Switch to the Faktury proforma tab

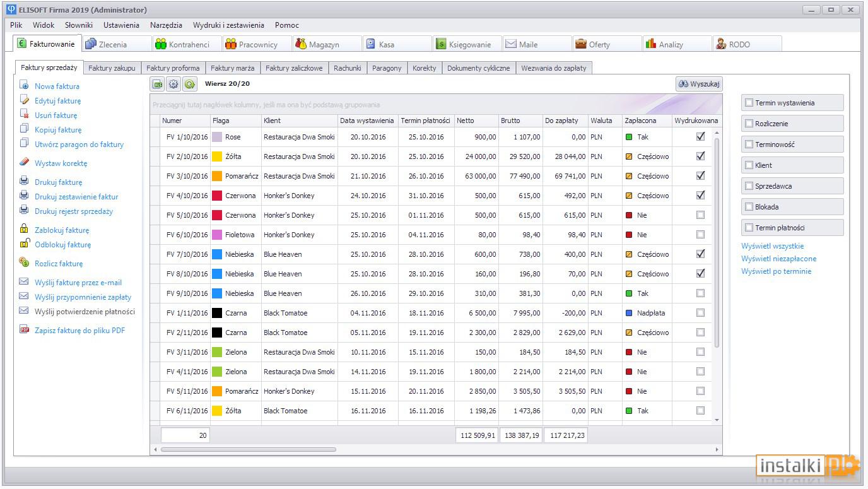click(173, 68)
